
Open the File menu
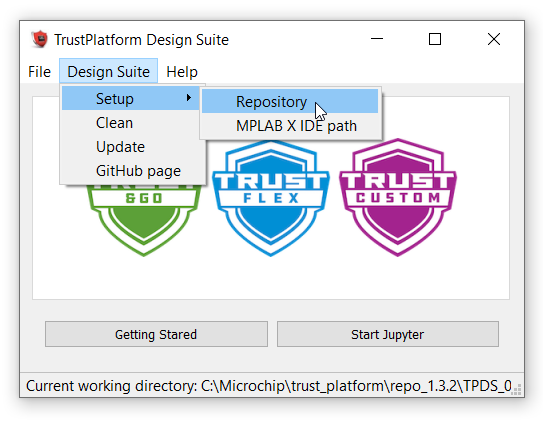point(39,72)
